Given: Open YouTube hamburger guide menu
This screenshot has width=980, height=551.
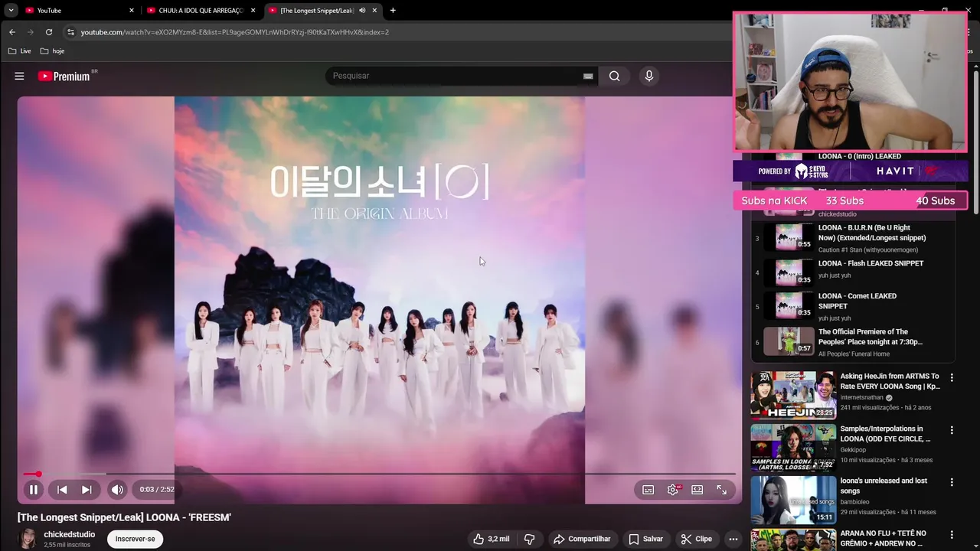Looking at the screenshot, I should point(19,76).
